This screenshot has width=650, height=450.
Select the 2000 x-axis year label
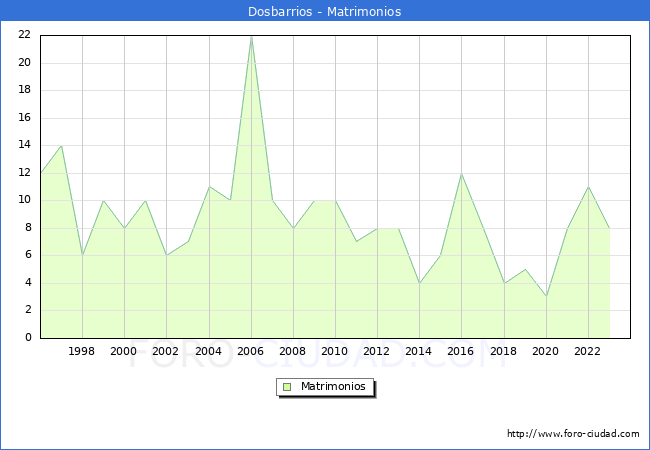click(x=124, y=351)
